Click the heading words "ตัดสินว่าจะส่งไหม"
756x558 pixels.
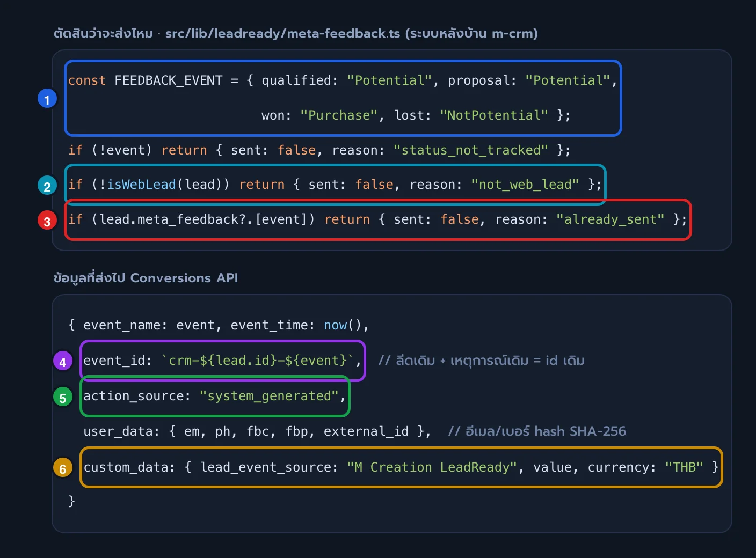point(103,33)
